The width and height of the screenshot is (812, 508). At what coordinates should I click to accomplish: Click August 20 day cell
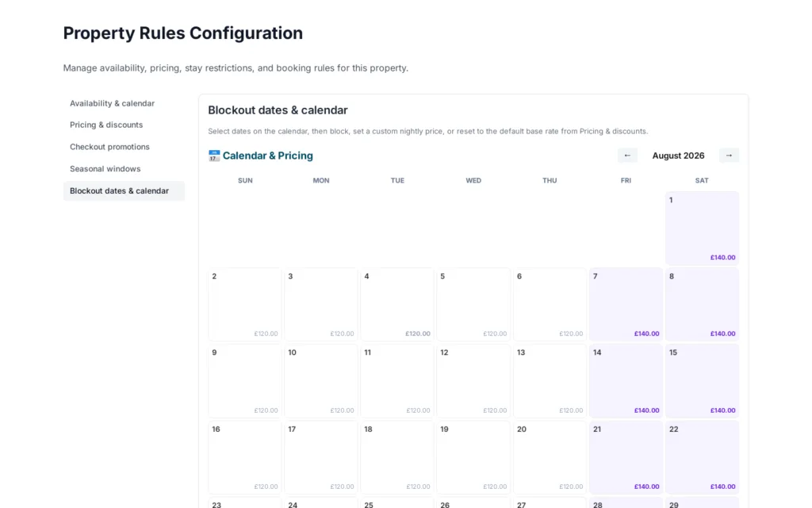tap(550, 458)
